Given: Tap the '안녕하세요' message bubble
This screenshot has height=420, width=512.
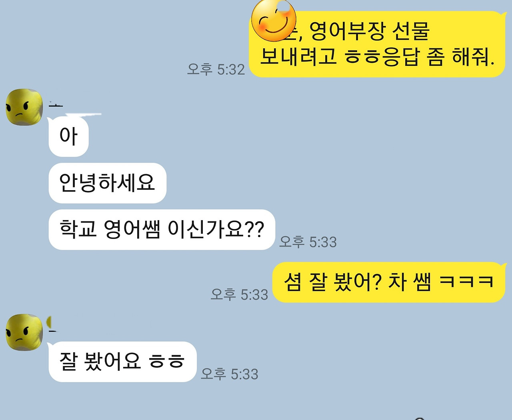Looking at the screenshot, I should [107, 183].
